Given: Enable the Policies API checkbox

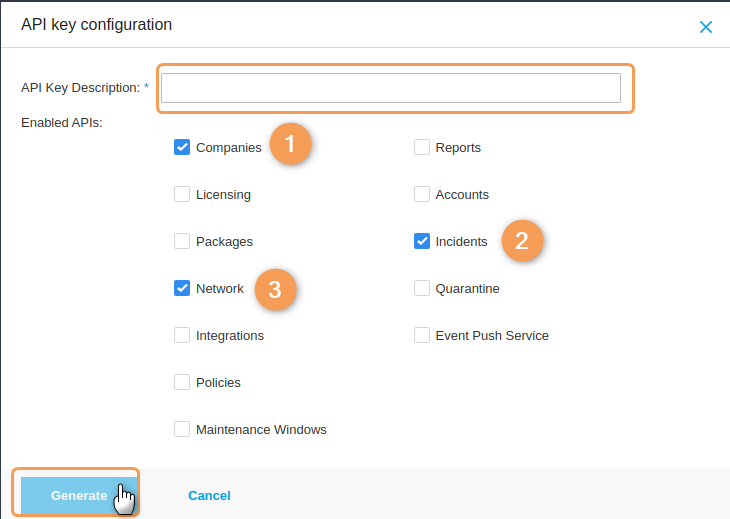Looking at the screenshot, I should pyautogui.click(x=182, y=382).
